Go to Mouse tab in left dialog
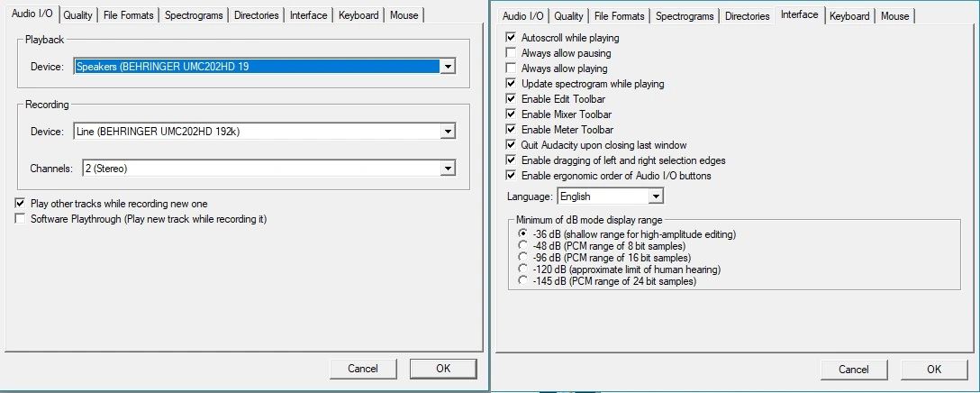The height and width of the screenshot is (393, 980). pos(404,15)
